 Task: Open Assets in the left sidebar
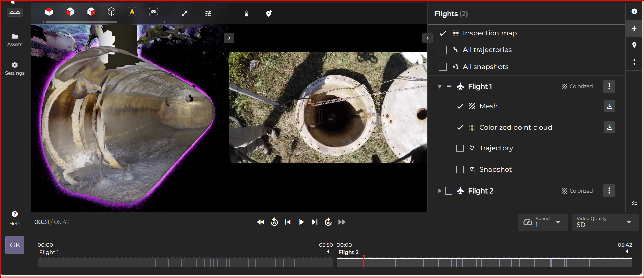tap(15, 40)
